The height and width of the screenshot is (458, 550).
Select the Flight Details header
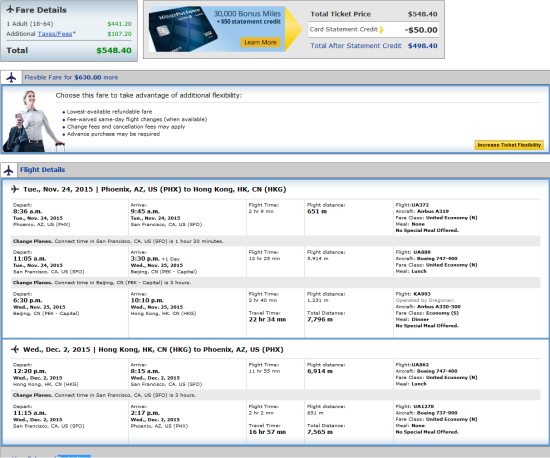(x=42, y=170)
